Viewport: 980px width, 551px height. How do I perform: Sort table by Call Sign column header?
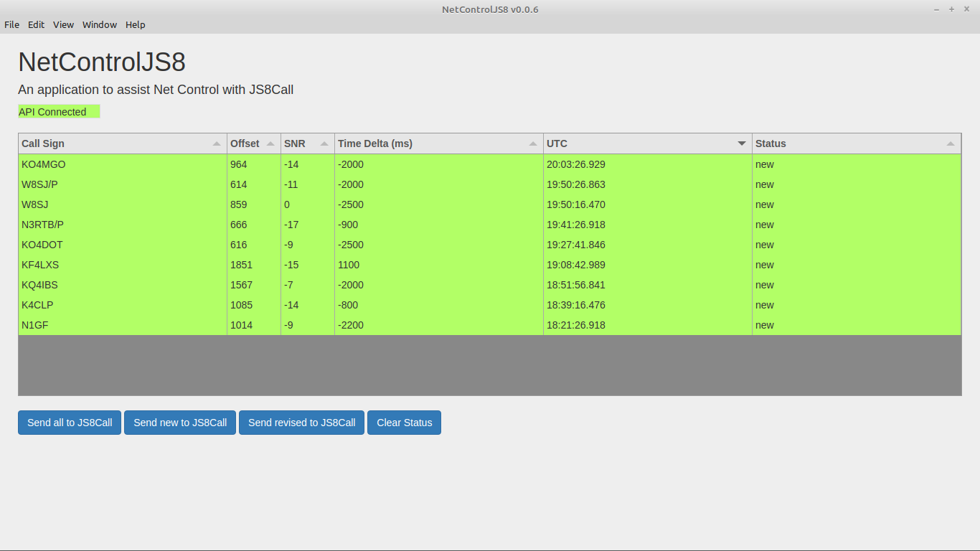click(123, 143)
